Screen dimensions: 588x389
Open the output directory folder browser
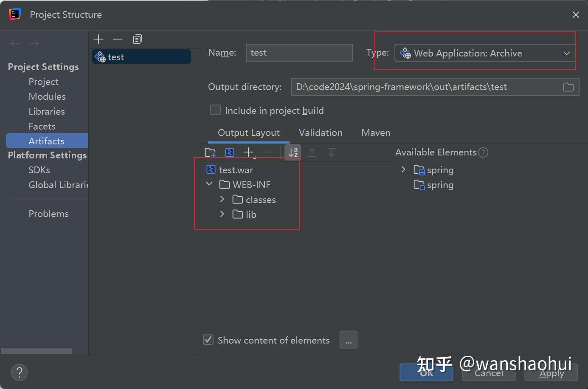(568, 87)
